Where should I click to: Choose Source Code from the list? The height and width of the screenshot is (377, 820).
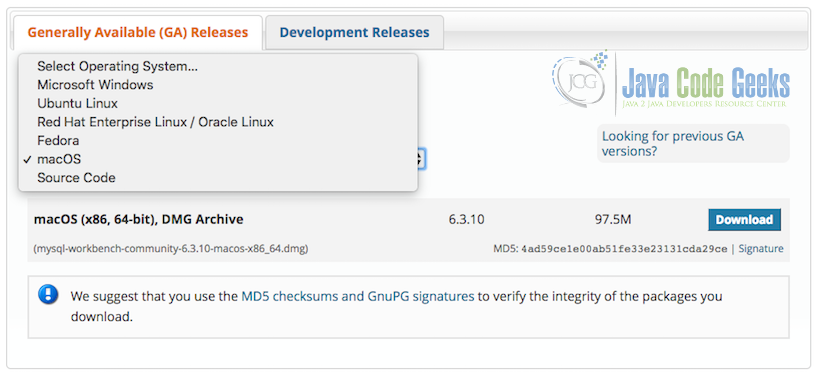(218, 178)
